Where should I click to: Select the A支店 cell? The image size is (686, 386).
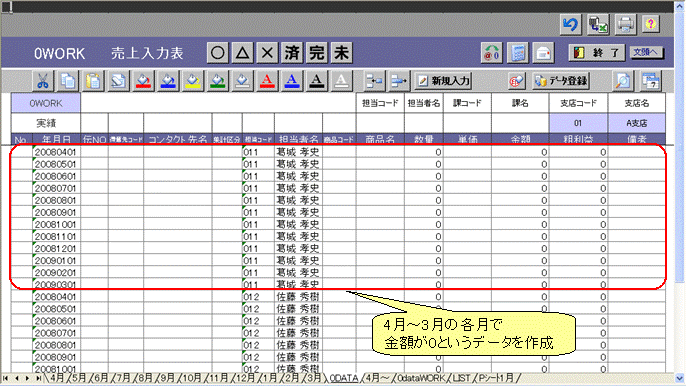(637, 123)
